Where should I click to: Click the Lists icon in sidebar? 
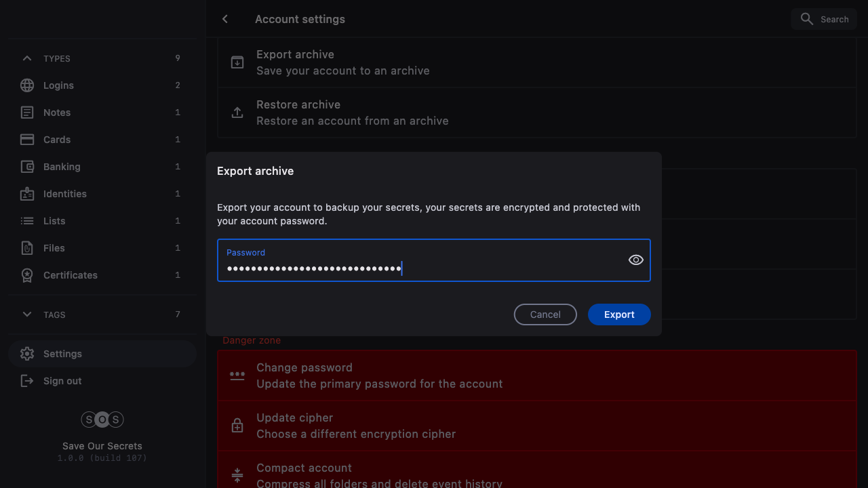tap(27, 221)
